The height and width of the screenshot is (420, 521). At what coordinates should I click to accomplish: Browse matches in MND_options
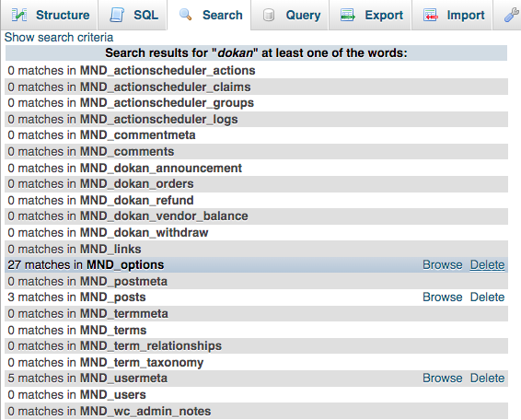click(x=442, y=264)
